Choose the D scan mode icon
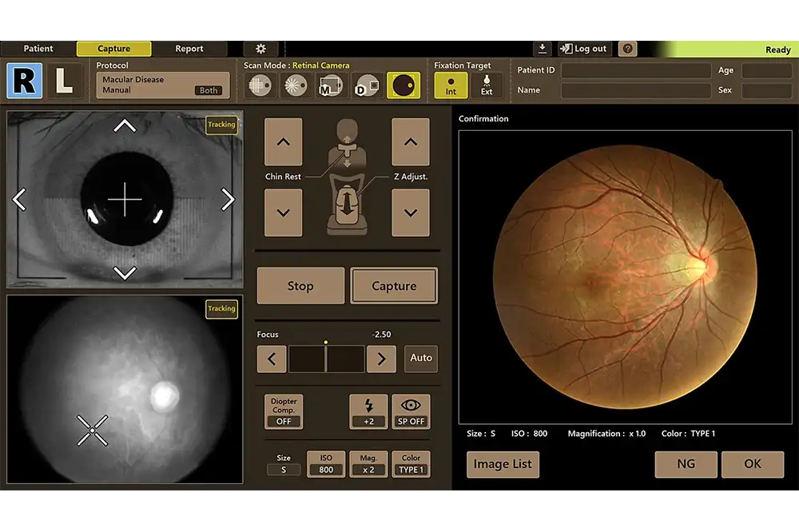Screen dimensions: 799x532 pyautogui.click(x=367, y=85)
